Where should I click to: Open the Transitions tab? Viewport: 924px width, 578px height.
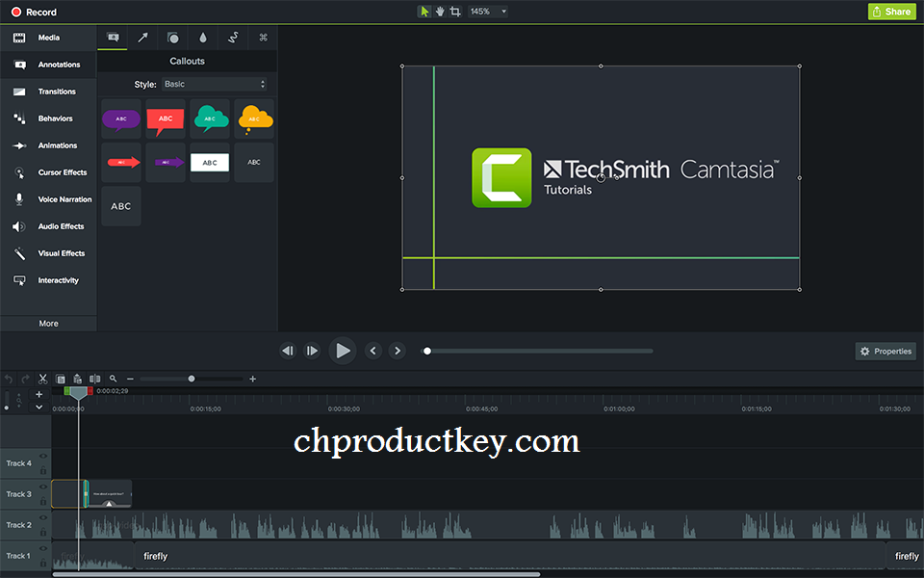tap(48, 92)
